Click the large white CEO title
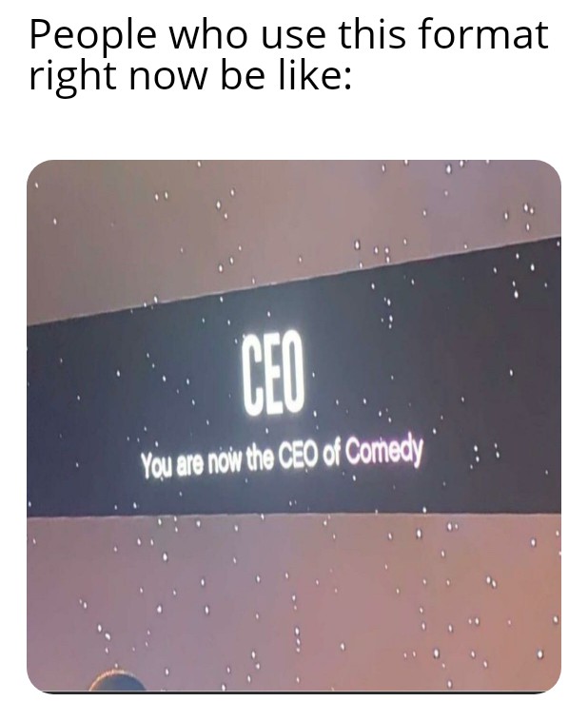The height and width of the screenshot is (721, 588). point(274,374)
